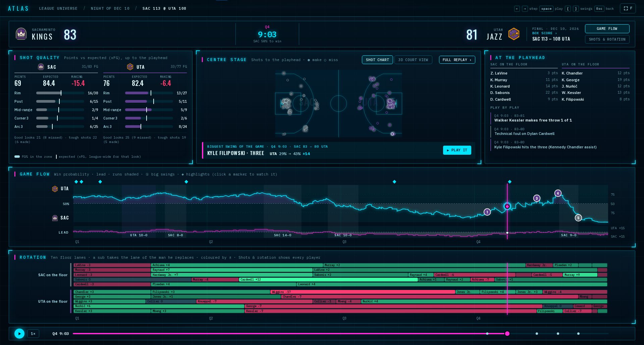Click the Achiuwa +4 rotation bar
Image resolution: width=644 pixels, height=345 pixels.
237,265
